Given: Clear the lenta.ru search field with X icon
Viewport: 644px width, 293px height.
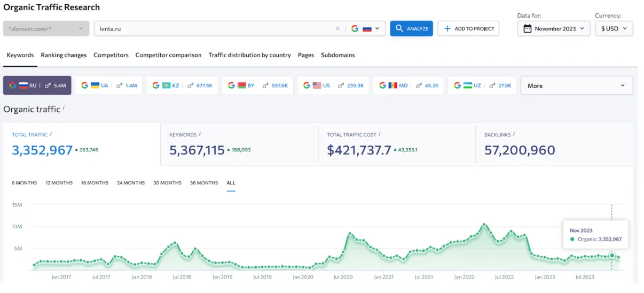Looking at the screenshot, I should click(x=337, y=29).
